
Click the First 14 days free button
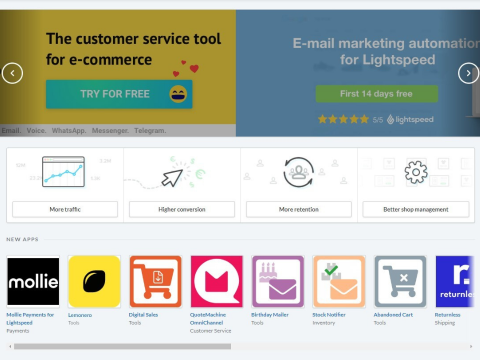click(x=377, y=94)
